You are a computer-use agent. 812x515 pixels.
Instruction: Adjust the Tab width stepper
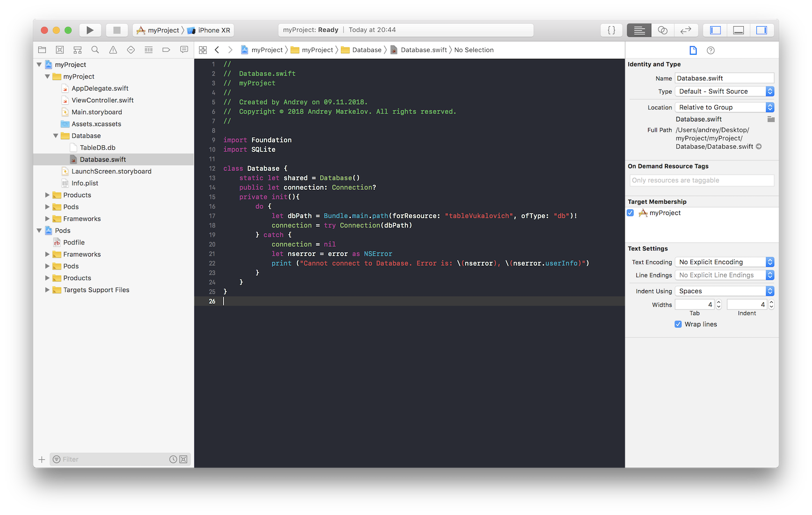coord(719,305)
